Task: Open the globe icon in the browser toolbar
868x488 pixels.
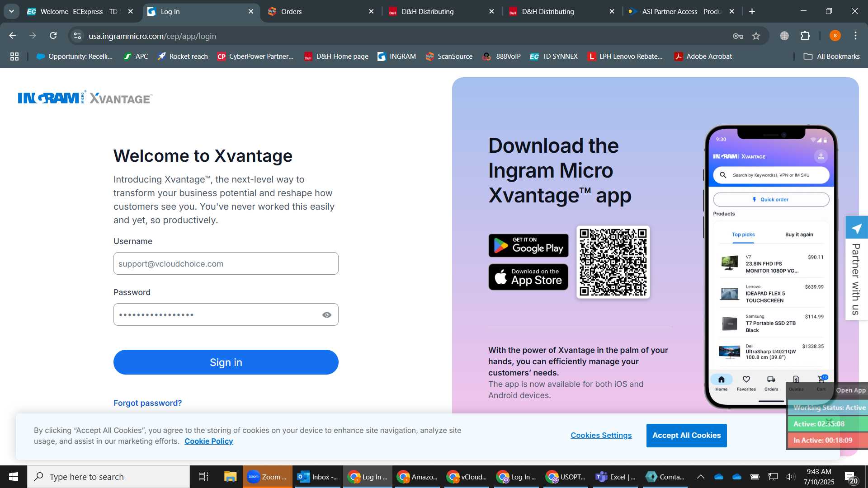Action: pos(784,36)
